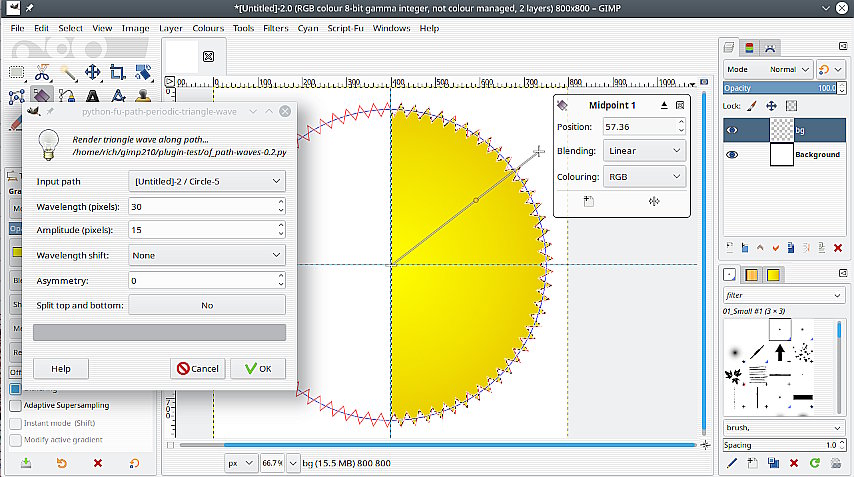Click the Clone stamp tool
The width and height of the screenshot is (854, 477).
pos(143,97)
